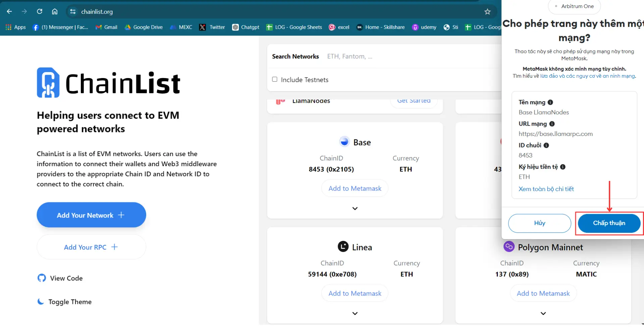The image size is (644, 331).
Task: Expand details under Polygon Mainnet
Action: [543, 313]
